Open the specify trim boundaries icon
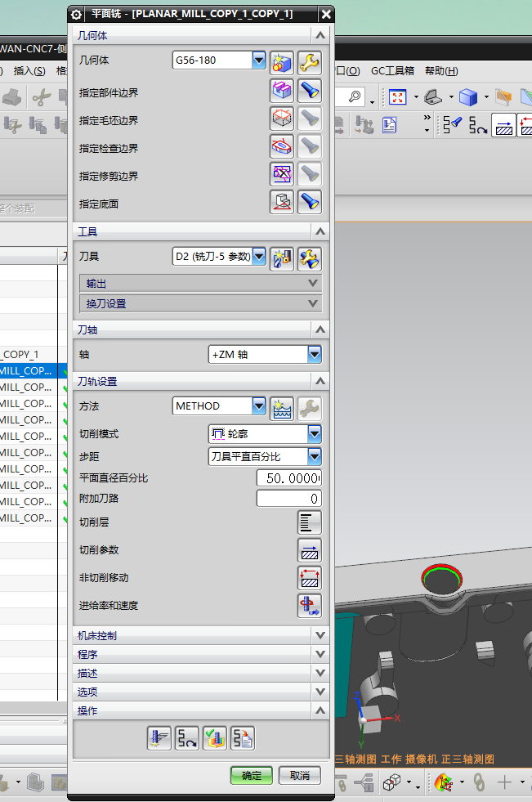Viewport: 532px width, 802px height. point(282,174)
